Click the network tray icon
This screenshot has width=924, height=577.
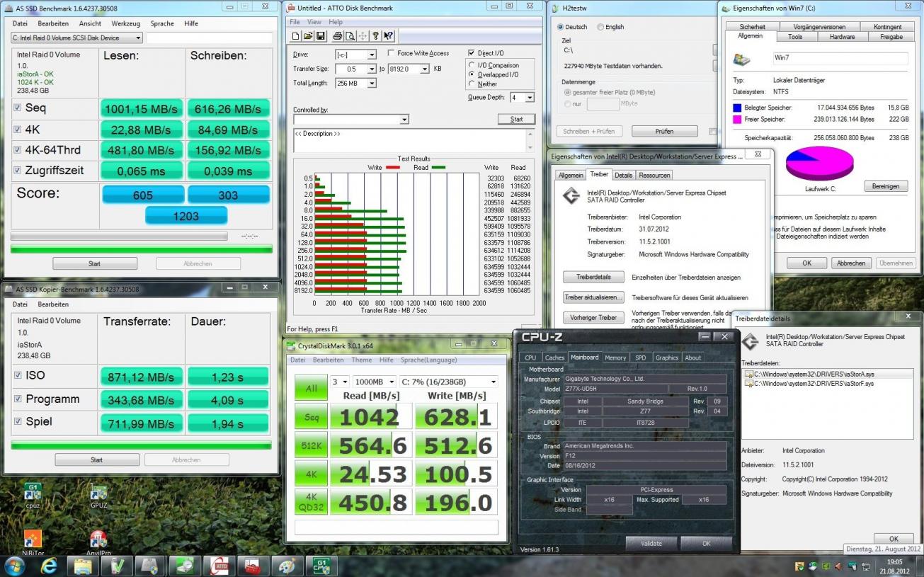[865, 566]
